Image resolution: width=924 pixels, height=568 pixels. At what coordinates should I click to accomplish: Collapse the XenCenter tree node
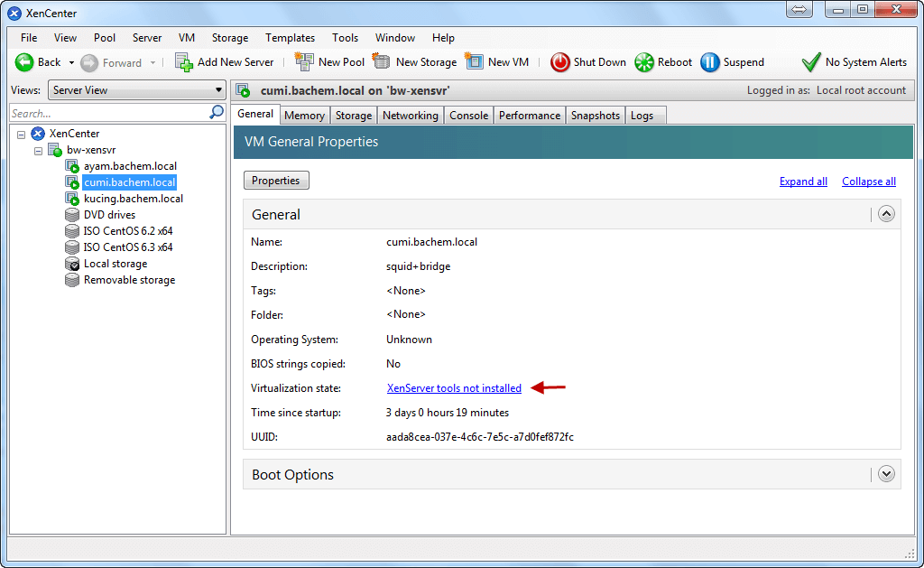tap(22, 135)
